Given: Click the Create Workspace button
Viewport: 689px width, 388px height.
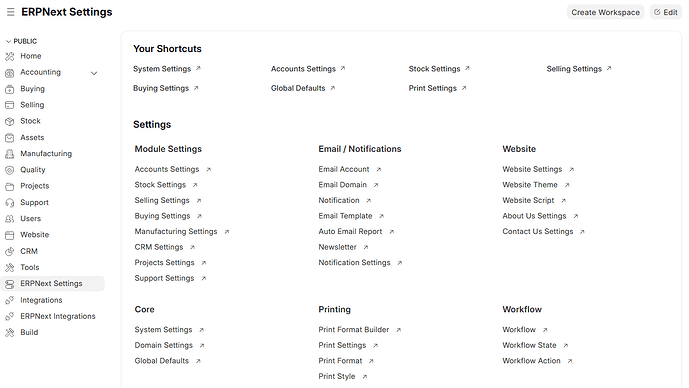Looking at the screenshot, I should 605,12.
